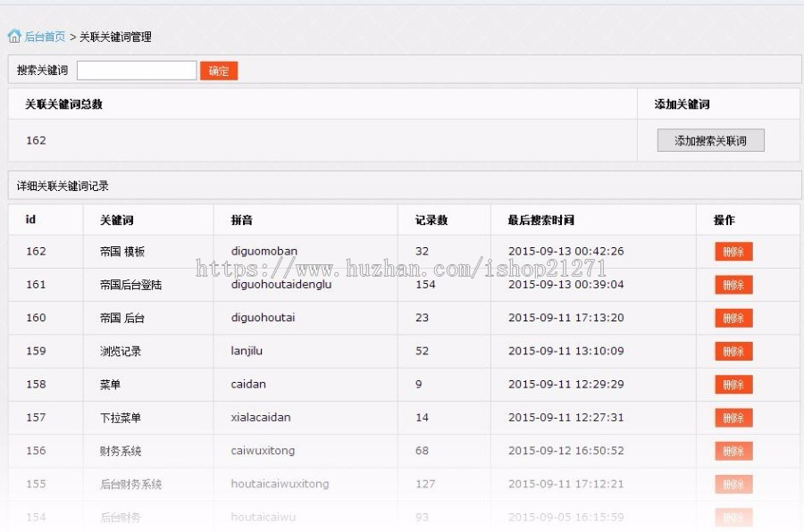
Task: Click record count 32
Action: pyautogui.click(x=422, y=251)
